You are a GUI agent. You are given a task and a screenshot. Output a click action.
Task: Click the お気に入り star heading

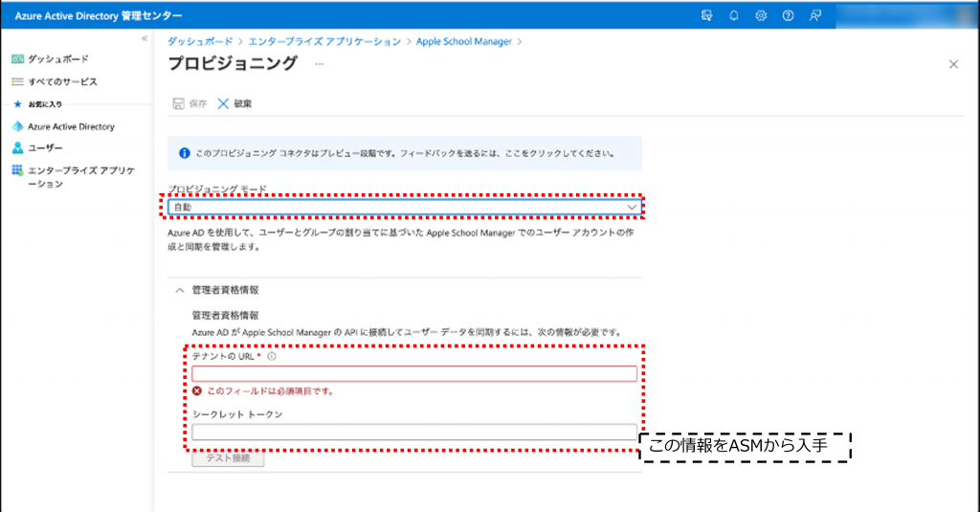pos(37,104)
